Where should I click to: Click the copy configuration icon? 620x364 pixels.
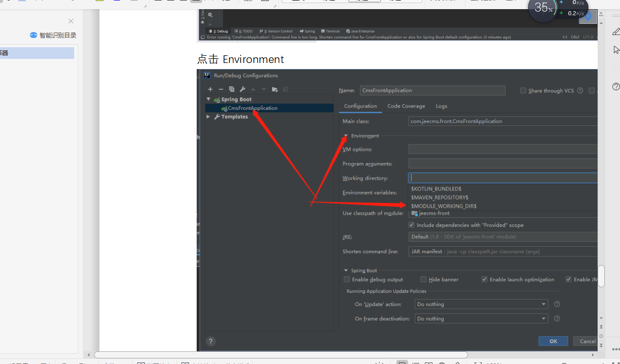pos(231,89)
